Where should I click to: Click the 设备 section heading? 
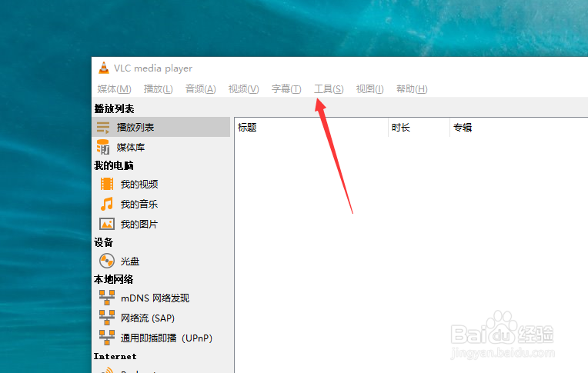click(x=103, y=242)
